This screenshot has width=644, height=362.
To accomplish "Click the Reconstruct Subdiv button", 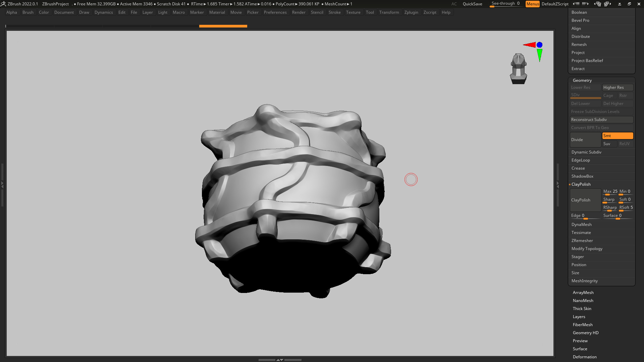I will 601,120.
